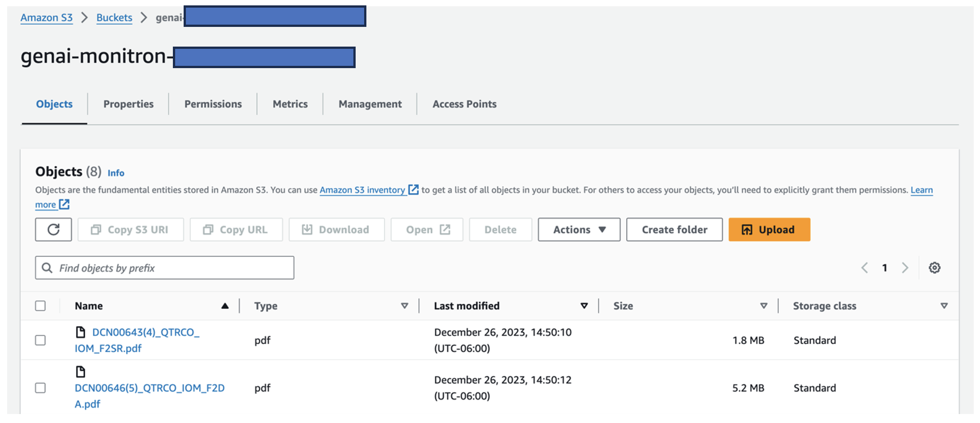Open the Metrics tab
Viewport: 980px width, 423px height.
(x=290, y=104)
